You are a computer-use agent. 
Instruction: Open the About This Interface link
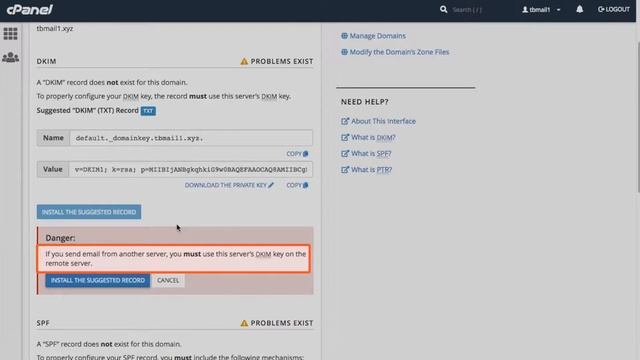click(383, 121)
